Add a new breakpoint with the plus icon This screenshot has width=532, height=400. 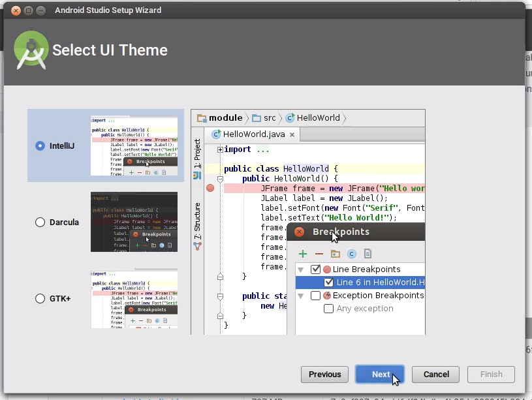click(x=302, y=254)
